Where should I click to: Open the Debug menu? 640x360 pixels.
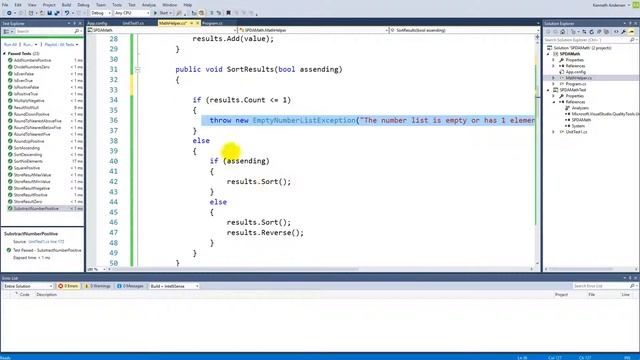coord(83,5)
